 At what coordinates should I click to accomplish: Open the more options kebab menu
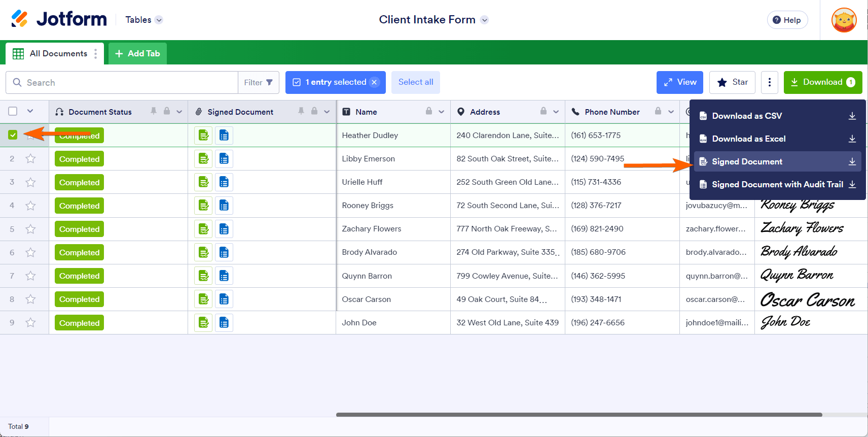click(769, 82)
